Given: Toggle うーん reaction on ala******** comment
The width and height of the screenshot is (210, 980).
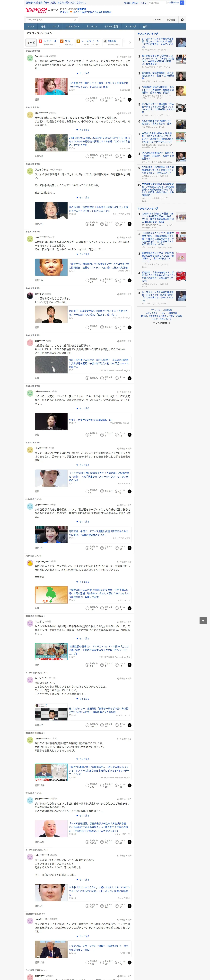Looking at the screenshot, I should (x=120, y=156).
